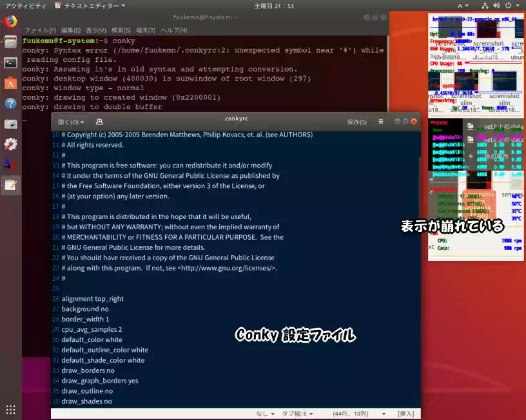
Task: Click line 30 'default_color white'
Action: click(92, 339)
